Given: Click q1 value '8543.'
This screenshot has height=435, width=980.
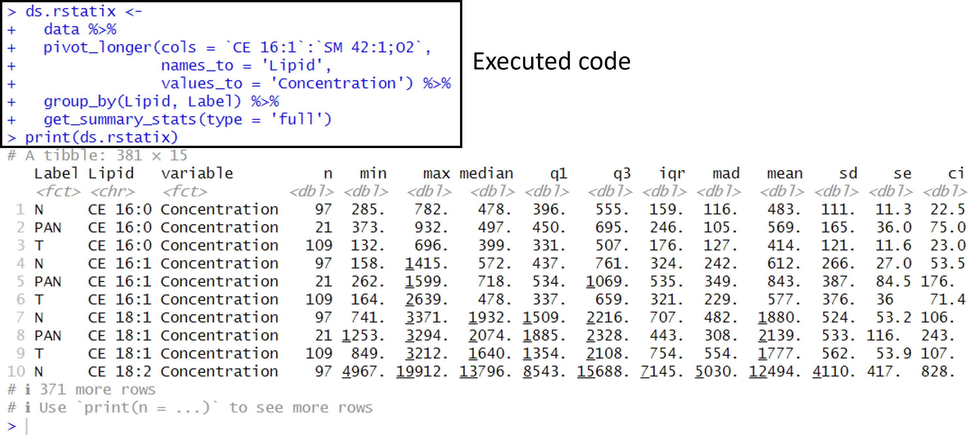Looking at the screenshot, I should 544,371.
